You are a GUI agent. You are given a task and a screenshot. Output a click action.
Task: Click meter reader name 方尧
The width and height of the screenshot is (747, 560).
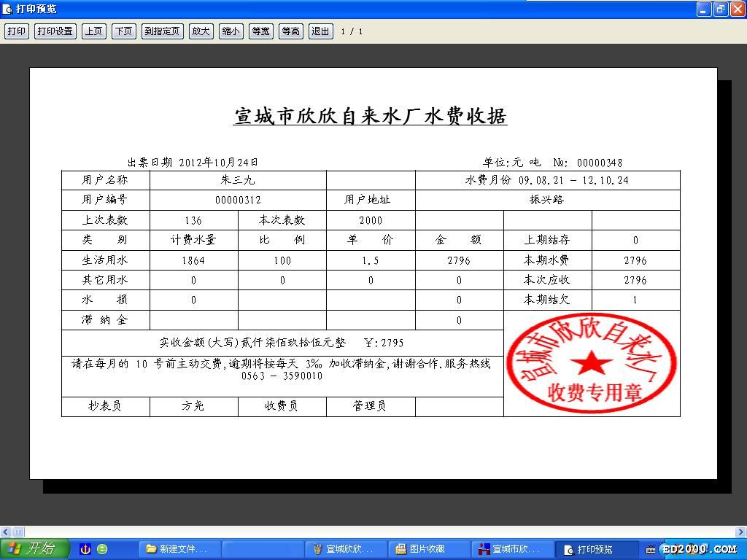[x=193, y=405]
